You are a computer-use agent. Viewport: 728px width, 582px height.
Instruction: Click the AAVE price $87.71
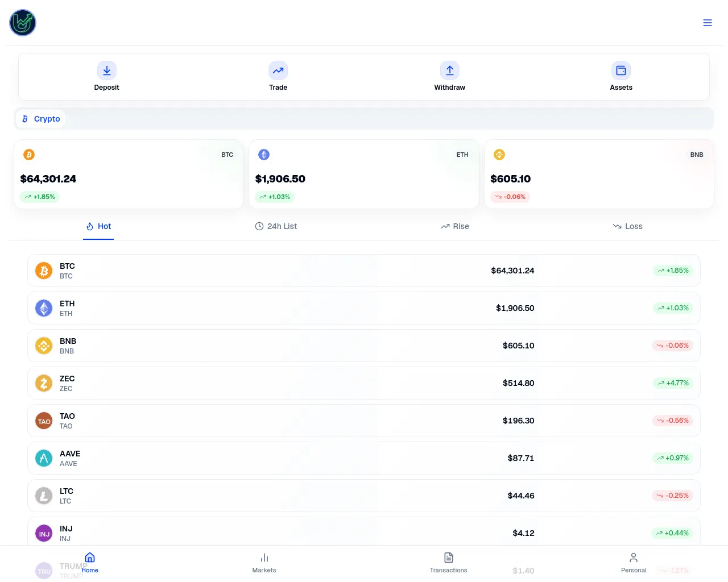(521, 458)
